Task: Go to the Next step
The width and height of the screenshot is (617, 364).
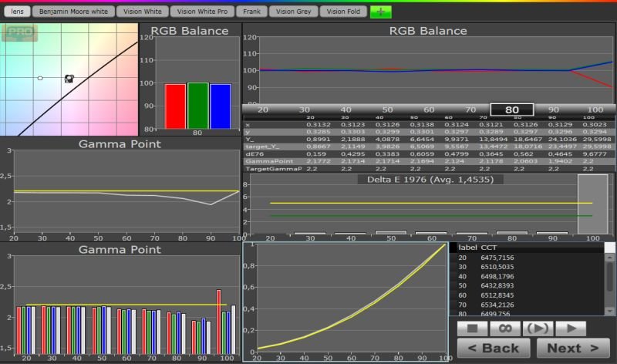Action: point(572,348)
